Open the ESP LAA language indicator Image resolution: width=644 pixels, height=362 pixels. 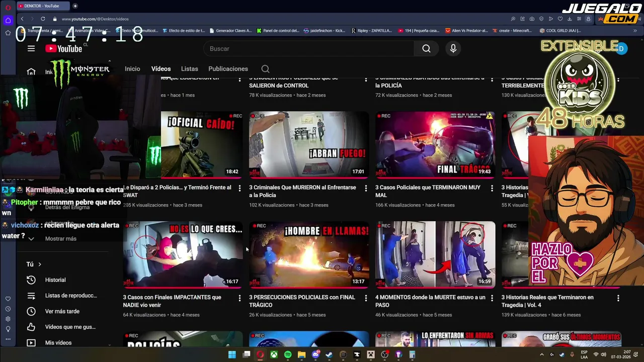click(x=584, y=354)
